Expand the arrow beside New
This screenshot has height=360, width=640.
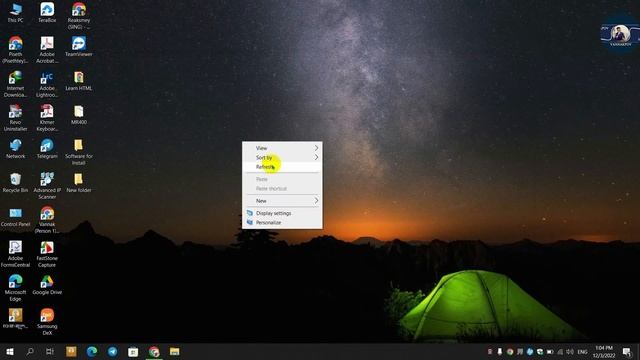click(x=316, y=201)
